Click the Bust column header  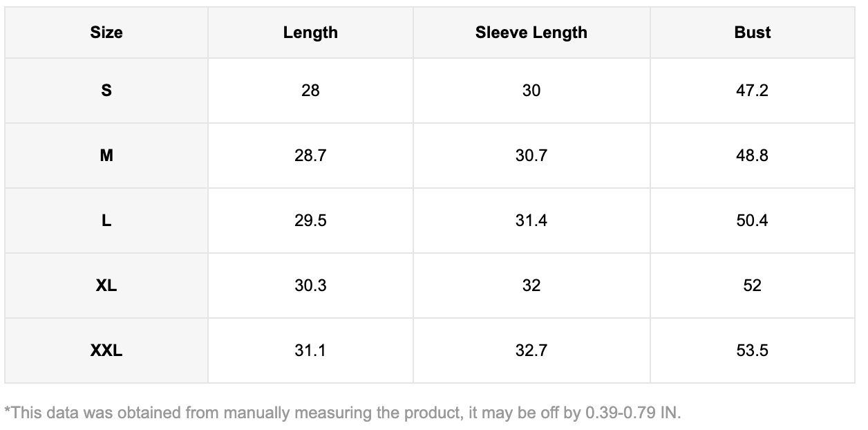(x=752, y=32)
